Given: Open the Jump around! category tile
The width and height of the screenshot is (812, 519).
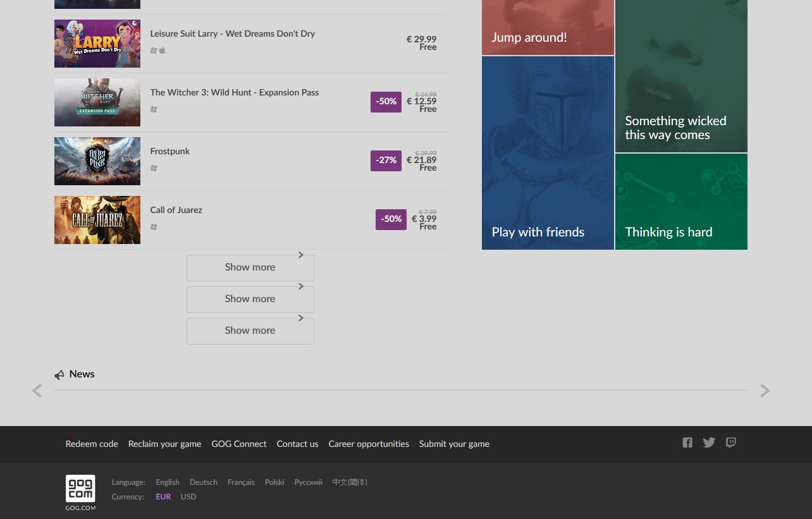Looking at the screenshot, I should [x=548, y=27].
